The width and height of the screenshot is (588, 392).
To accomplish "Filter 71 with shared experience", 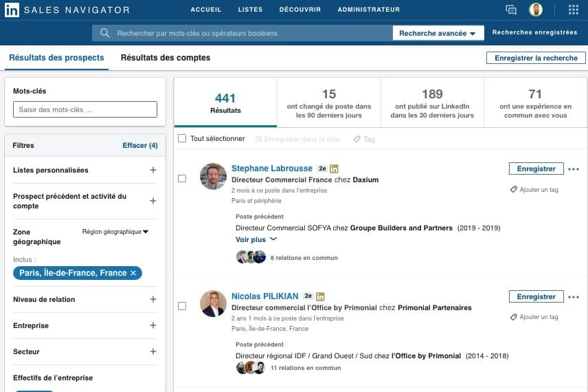I will click(x=536, y=102).
